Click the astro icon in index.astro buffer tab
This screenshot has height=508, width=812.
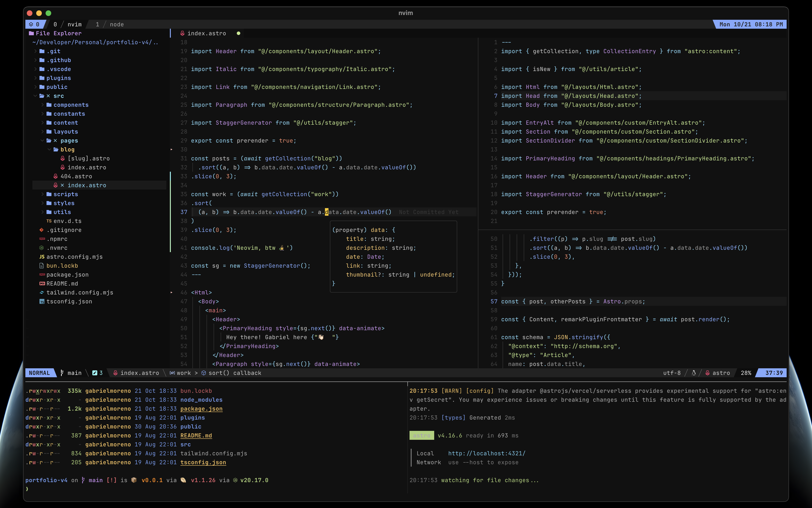[x=182, y=33]
